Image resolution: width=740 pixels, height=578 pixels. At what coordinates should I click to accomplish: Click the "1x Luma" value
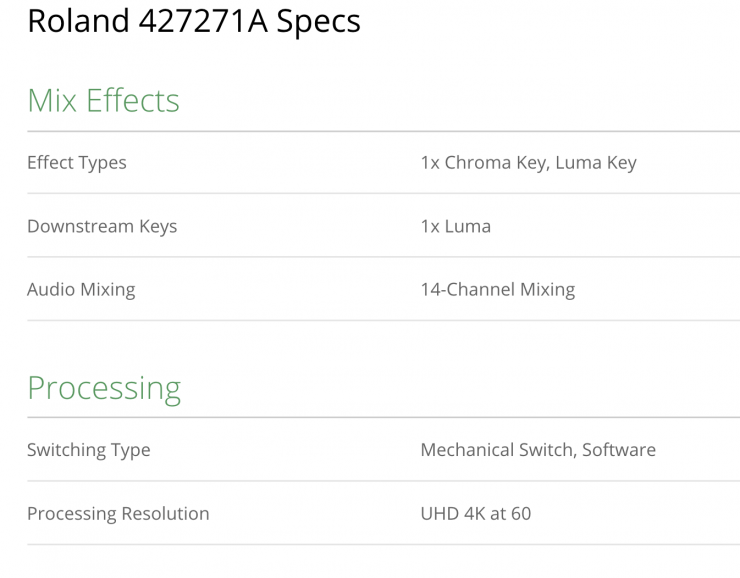456,226
